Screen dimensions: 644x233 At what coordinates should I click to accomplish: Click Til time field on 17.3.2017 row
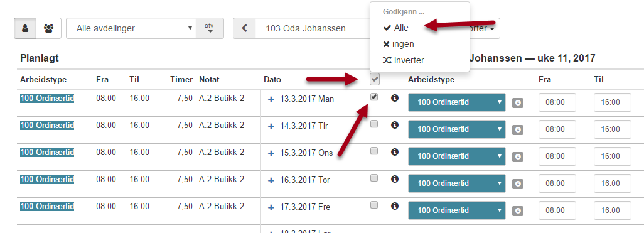point(613,210)
